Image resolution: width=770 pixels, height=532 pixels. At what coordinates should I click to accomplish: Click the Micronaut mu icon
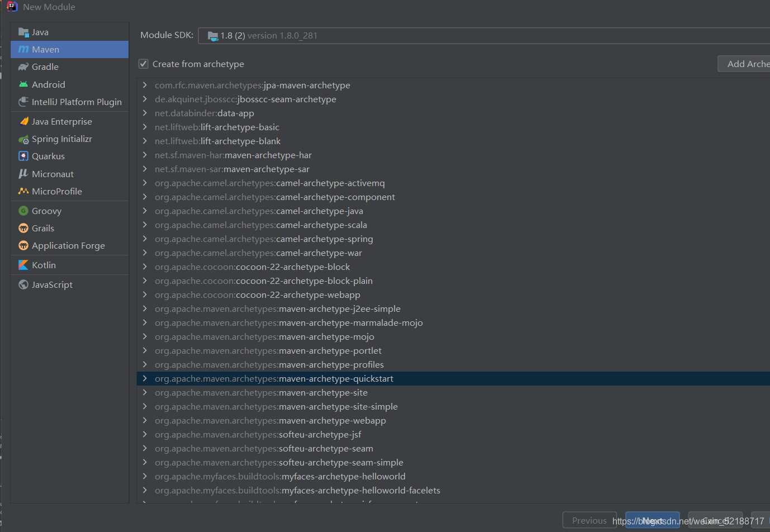23,174
